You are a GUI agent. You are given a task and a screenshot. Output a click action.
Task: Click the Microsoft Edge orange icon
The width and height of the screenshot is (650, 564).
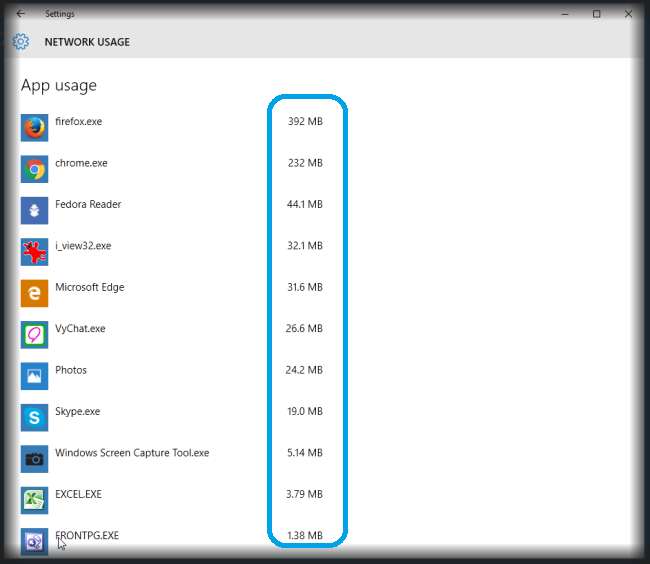point(34,293)
